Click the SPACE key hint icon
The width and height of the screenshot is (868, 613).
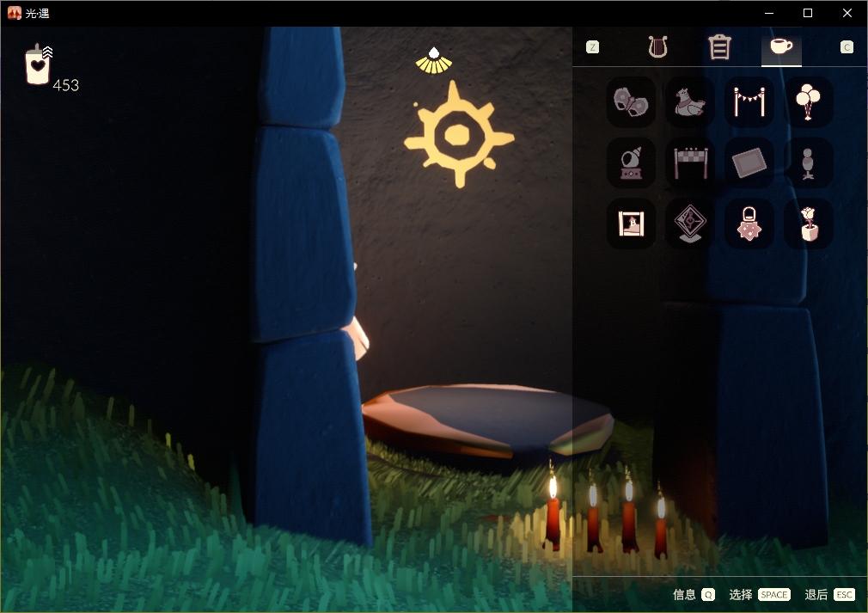coord(773,594)
